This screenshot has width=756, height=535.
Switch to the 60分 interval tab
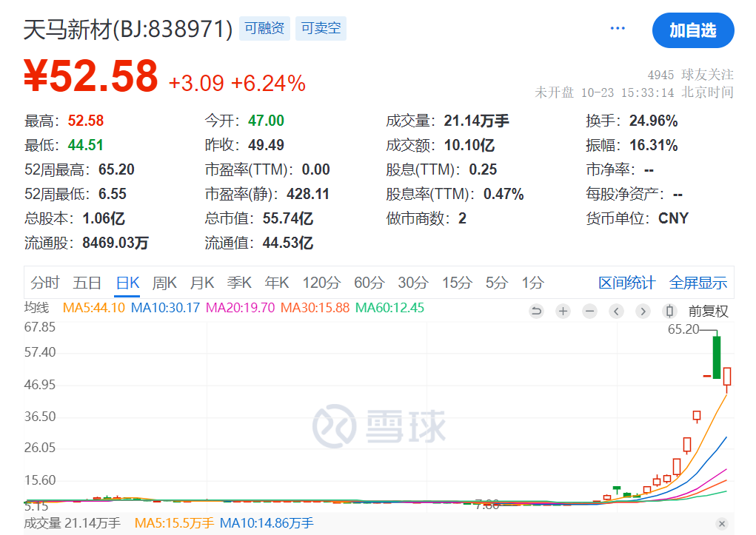(369, 283)
